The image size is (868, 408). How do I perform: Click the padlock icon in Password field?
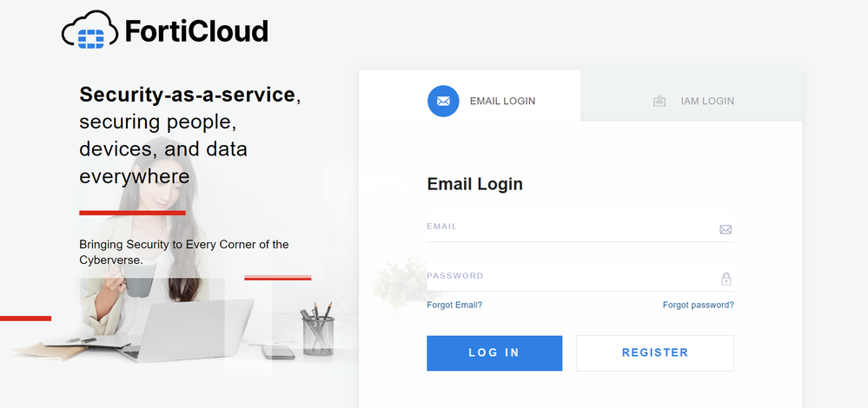point(726,279)
